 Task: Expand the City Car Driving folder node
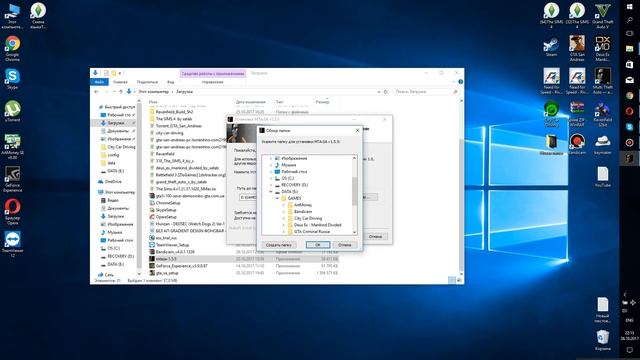point(284,218)
